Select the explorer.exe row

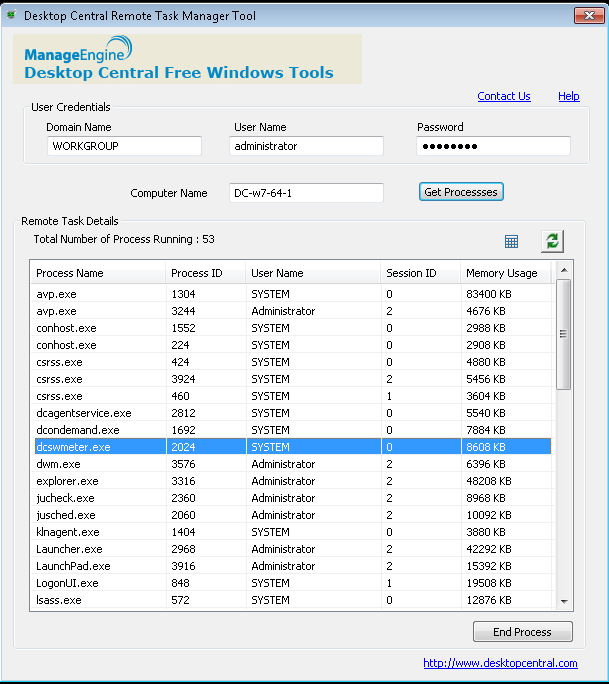pos(291,481)
